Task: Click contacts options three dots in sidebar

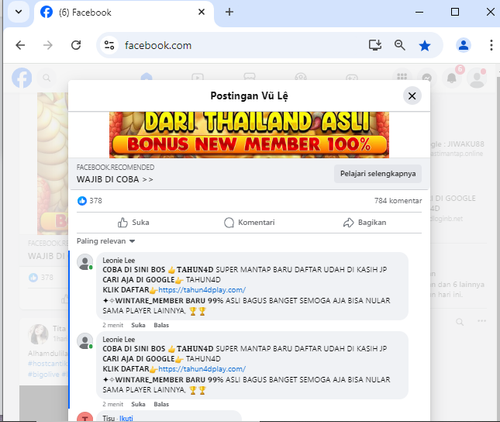Action: click(482, 321)
